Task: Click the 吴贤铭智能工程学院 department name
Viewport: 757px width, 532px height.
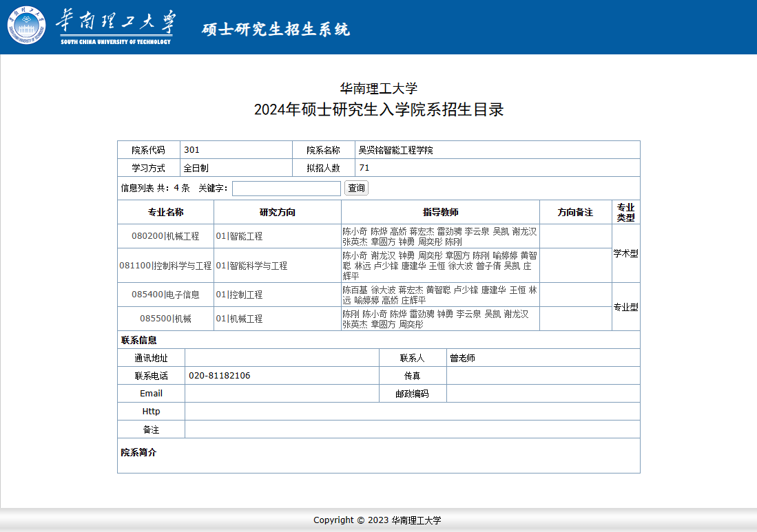Action: [395, 150]
